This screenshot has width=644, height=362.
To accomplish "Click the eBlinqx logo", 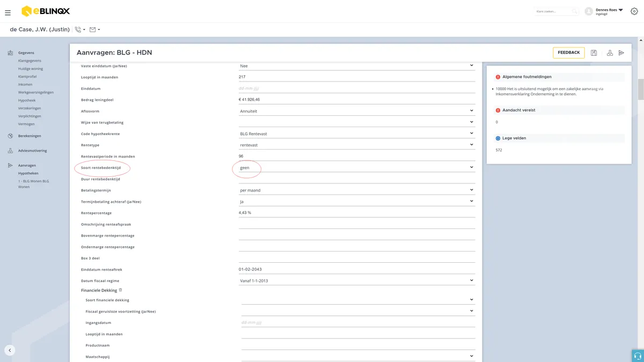I will pos(46,11).
